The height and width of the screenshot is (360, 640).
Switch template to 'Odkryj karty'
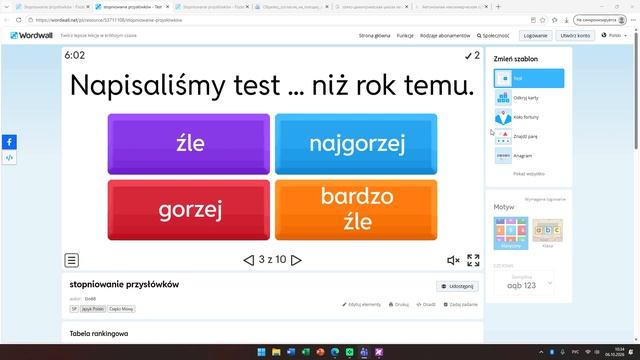tap(529, 98)
